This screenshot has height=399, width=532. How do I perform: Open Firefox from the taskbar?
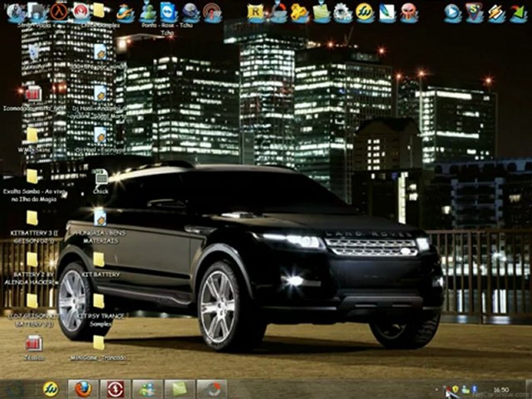[x=83, y=389]
